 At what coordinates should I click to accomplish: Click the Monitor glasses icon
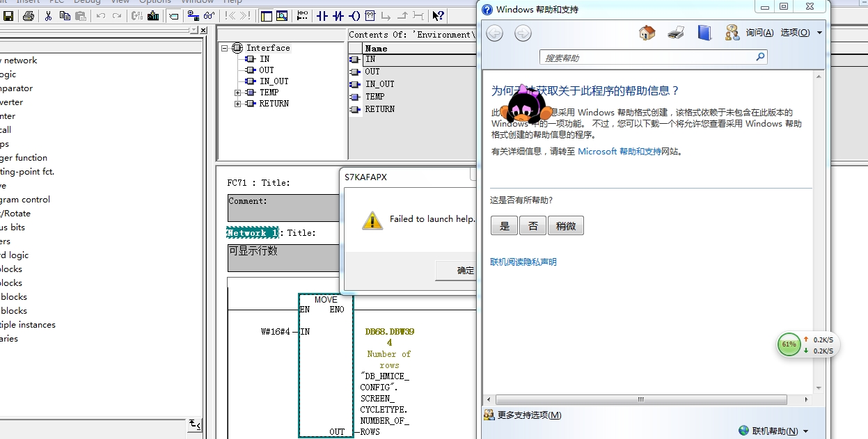(x=209, y=16)
